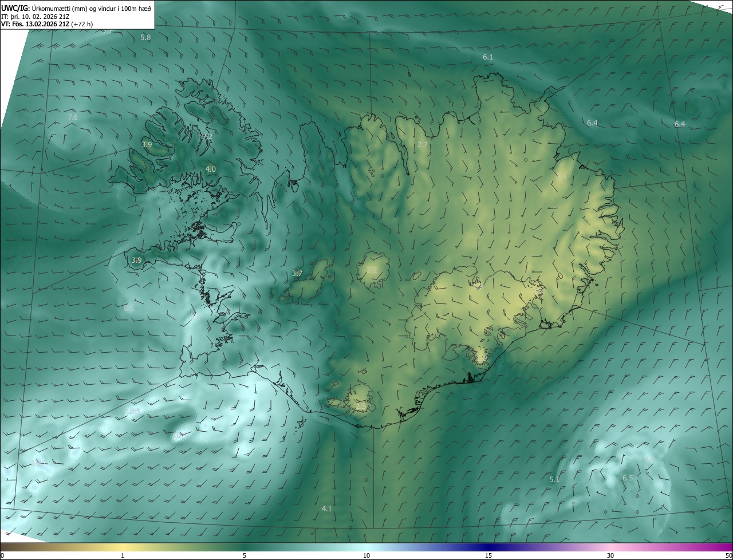This screenshot has width=733, height=560.
Task: Click the 2.2 value label inside the glacier outline
Action: click(372, 270)
